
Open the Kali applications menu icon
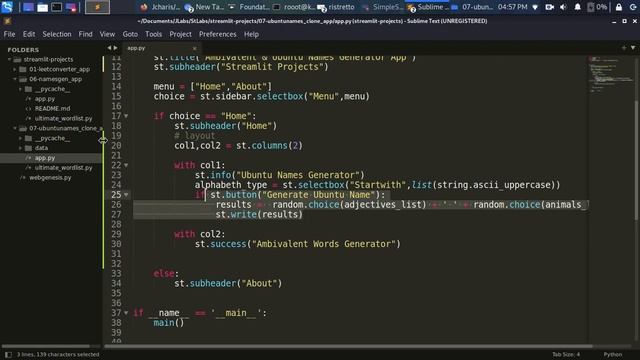[7, 7]
